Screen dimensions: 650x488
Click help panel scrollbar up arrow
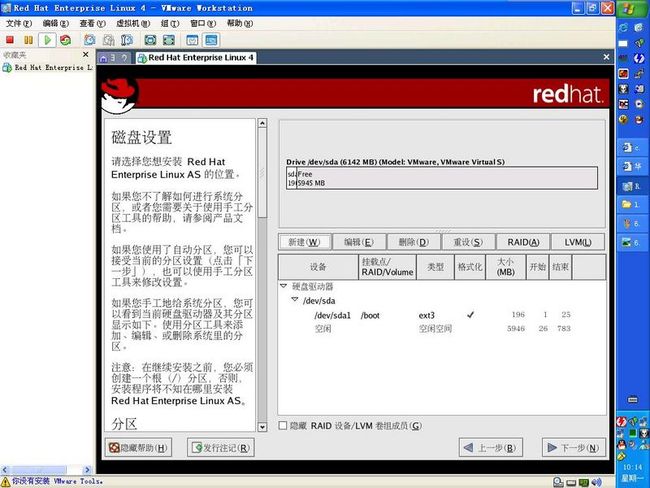[x=262, y=123]
